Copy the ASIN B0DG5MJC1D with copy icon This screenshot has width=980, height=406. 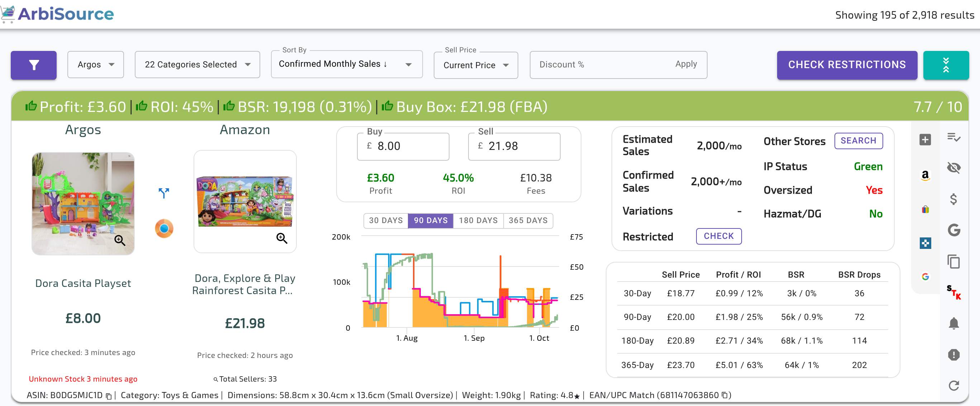[109, 396]
